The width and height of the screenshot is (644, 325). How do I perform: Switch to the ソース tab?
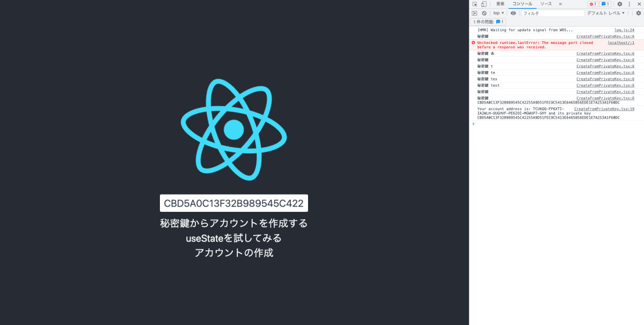(546, 4)
